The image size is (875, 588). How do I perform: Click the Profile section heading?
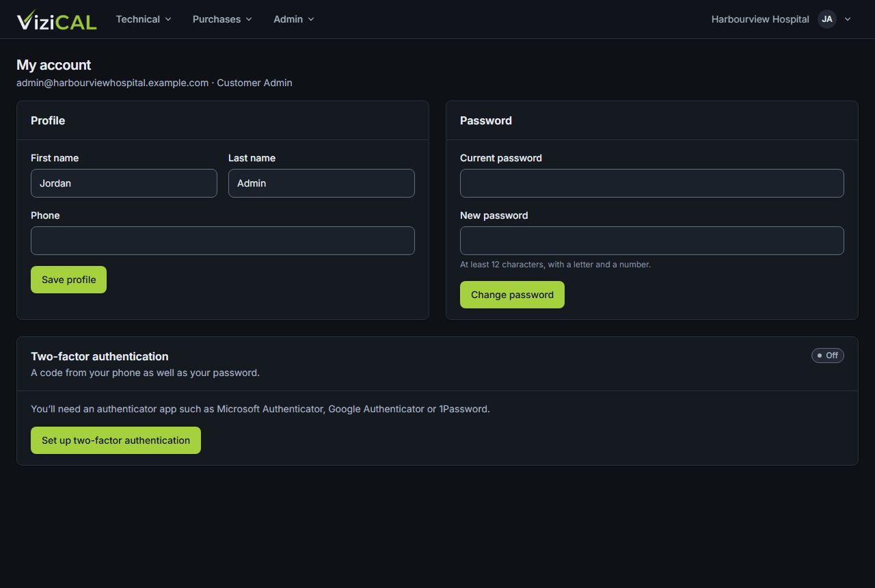click(48, 120)
